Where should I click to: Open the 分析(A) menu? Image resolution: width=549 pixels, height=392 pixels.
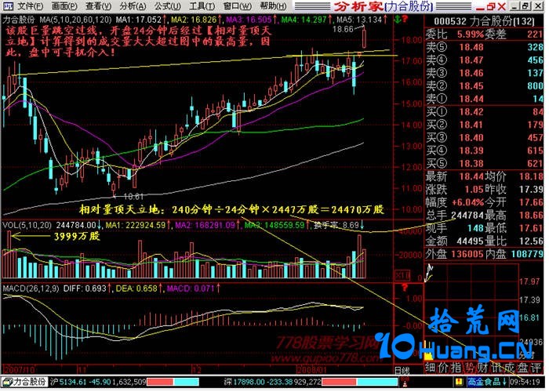[133, 6]
